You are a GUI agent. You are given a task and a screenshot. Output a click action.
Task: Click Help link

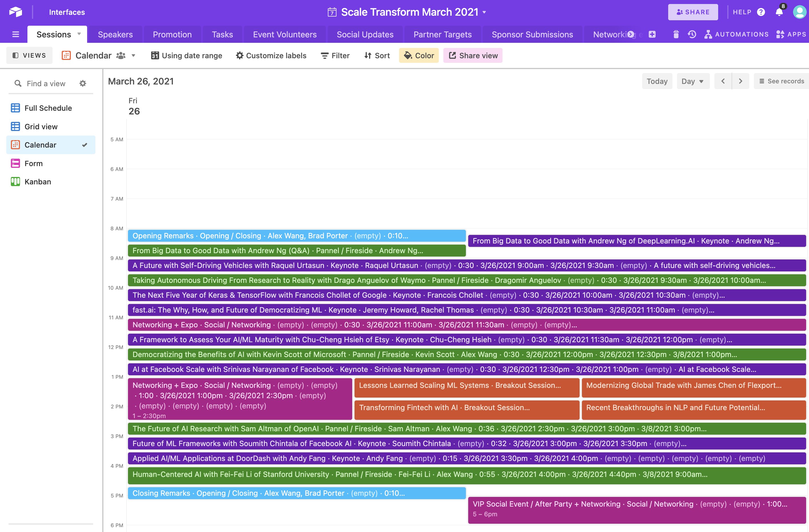742,12
